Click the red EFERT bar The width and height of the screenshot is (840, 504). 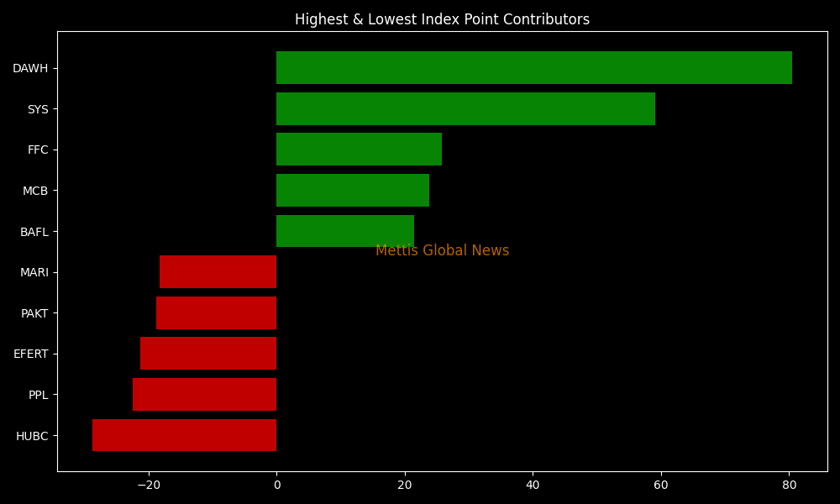[208, 354]
